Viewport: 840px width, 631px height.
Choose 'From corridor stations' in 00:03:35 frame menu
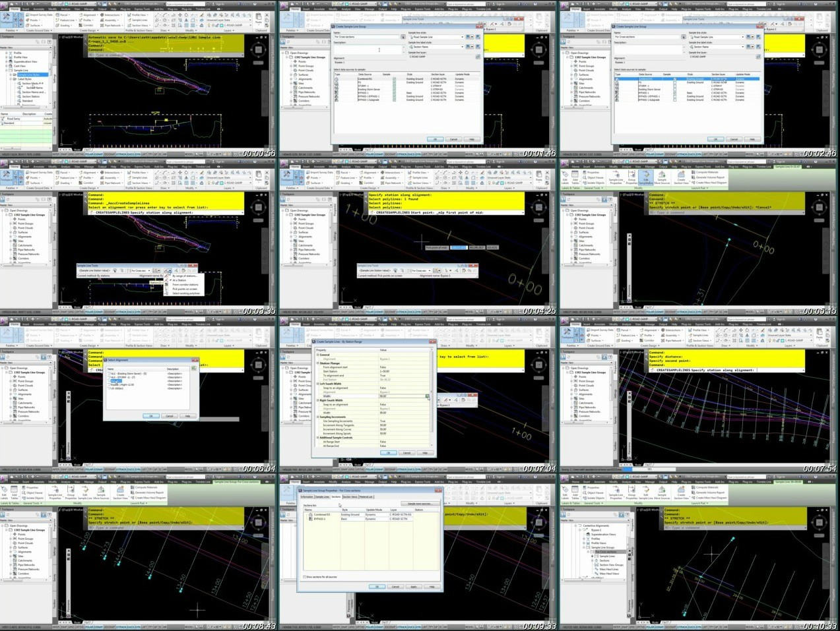(x=185, y=285)
